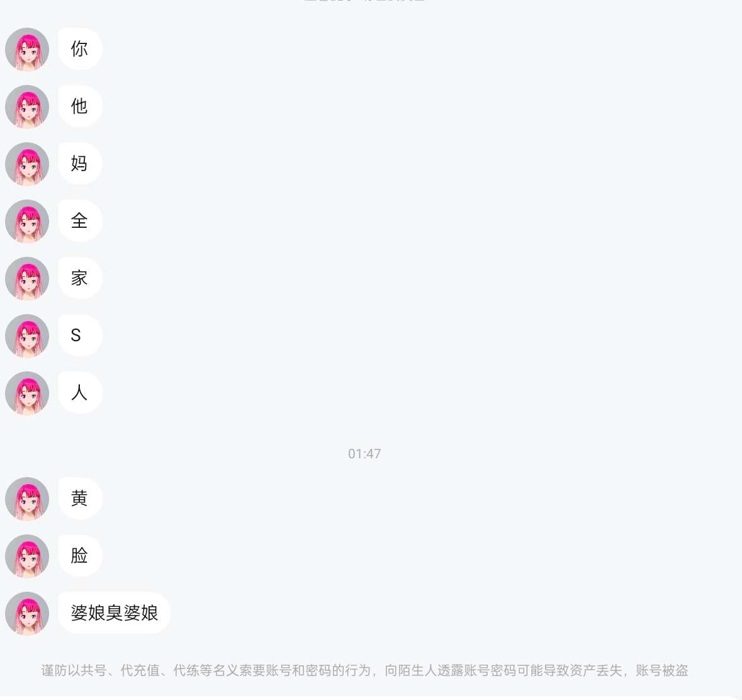Tap avatar beside 婆娘臭婆娘 message
Viewport: 742px width, 700px height.
click(27, 613)
